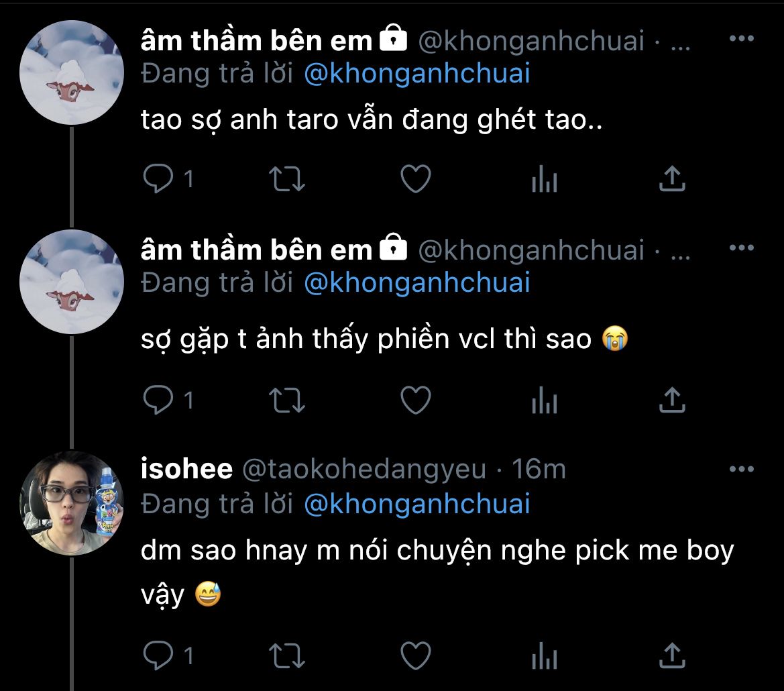
Task: Open more options on 'tao sợ anh taro' tweet
Action: point(741,40)
